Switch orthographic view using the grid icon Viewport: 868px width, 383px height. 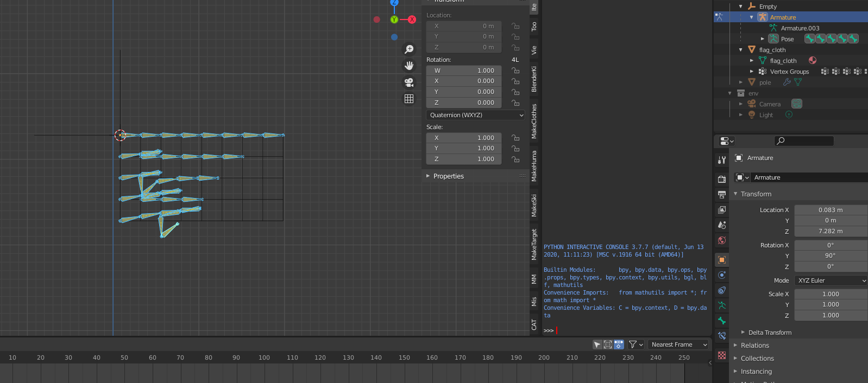click(x=409, y=99)
